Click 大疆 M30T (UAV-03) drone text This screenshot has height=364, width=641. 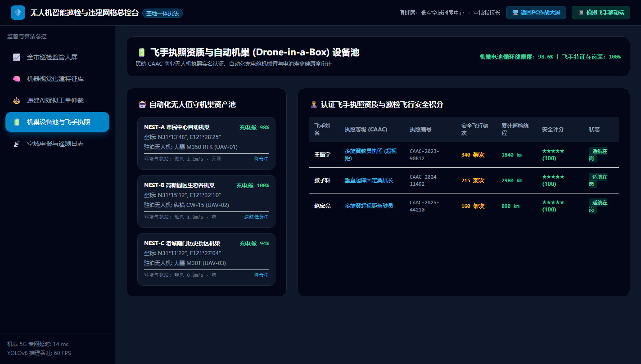click(x=200, y=263)
